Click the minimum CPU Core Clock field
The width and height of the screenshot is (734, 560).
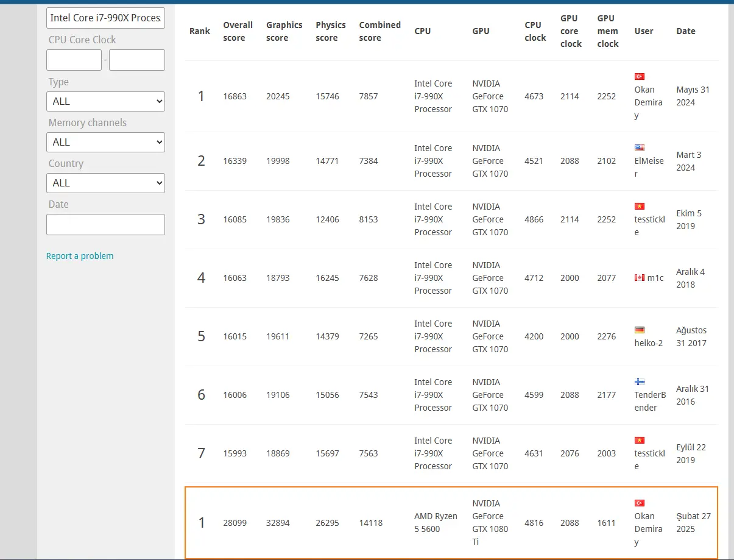click(x=74, y=60)
